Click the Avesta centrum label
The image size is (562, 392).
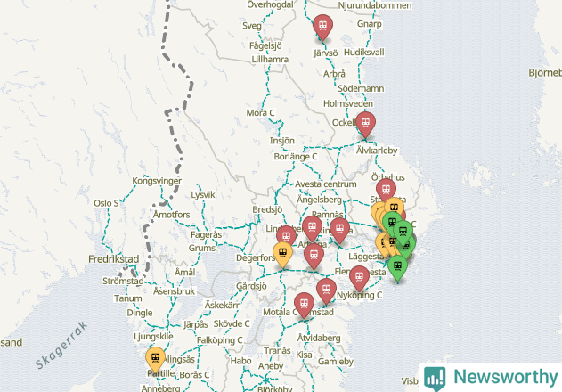click(x=326, y=184)
